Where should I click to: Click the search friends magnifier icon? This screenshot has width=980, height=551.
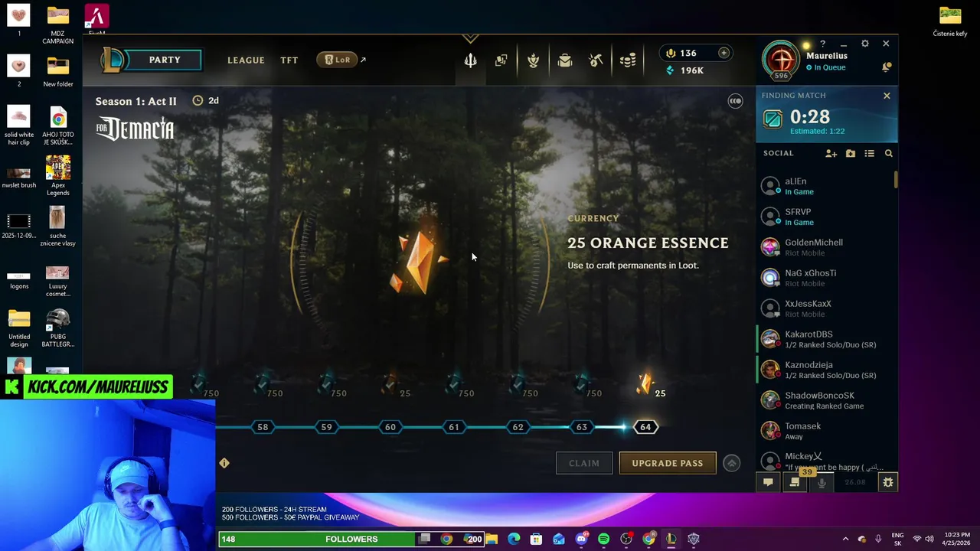(889, 154)
